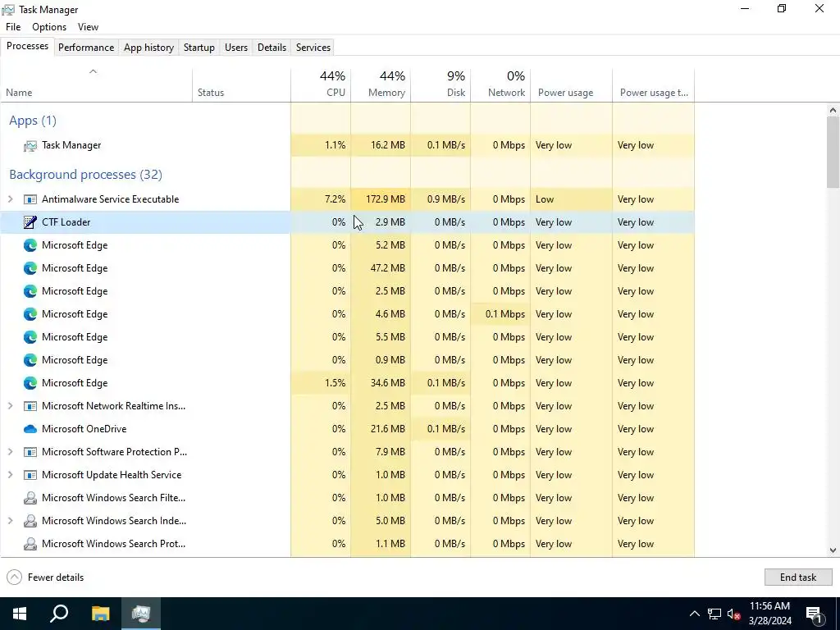Click the process list scrollbar thumb
The height and width of the screenshot is (630, 840).
click(833, 152)
